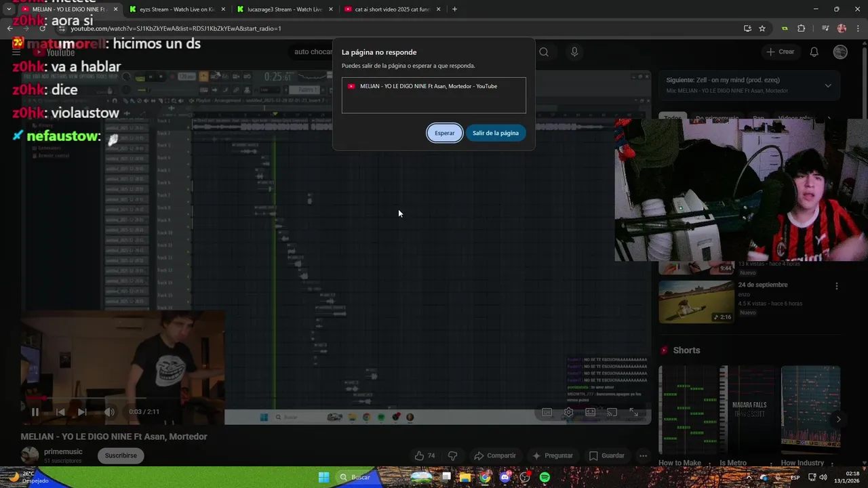Open the NIAGARA FALLS short thumbnail

click(x=749, y=410)
